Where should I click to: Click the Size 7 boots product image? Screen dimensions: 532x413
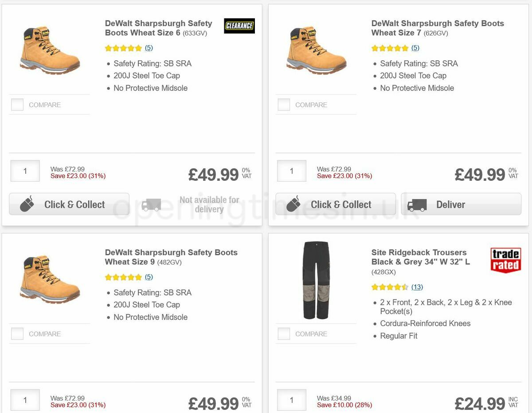point(316,50)
